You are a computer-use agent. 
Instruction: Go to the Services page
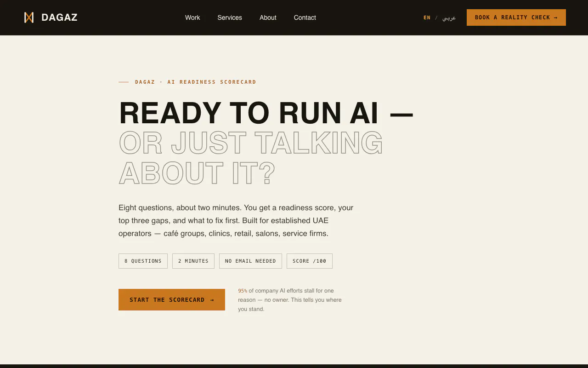230,17
